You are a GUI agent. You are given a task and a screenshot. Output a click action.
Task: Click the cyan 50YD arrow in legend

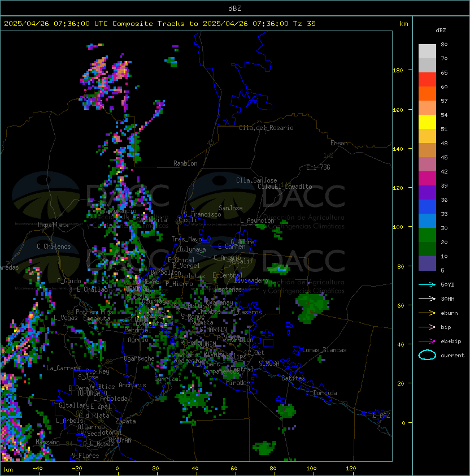[x=427, y=285]
